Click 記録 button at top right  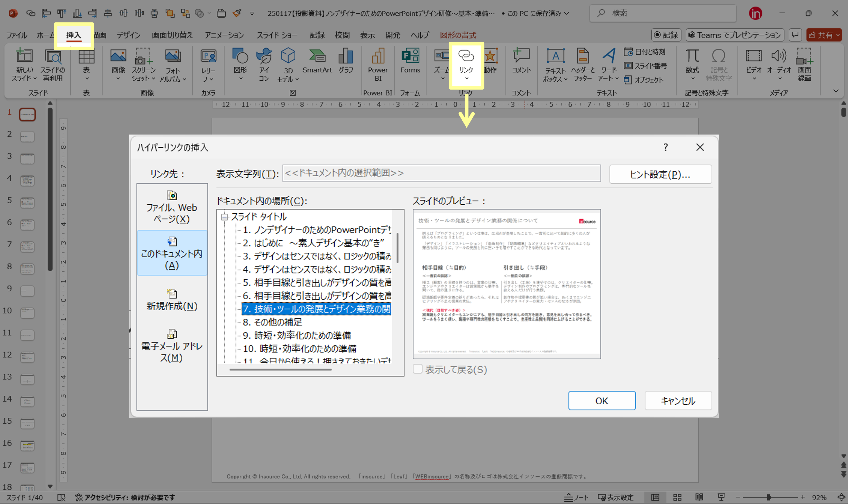tap(666, 35)
